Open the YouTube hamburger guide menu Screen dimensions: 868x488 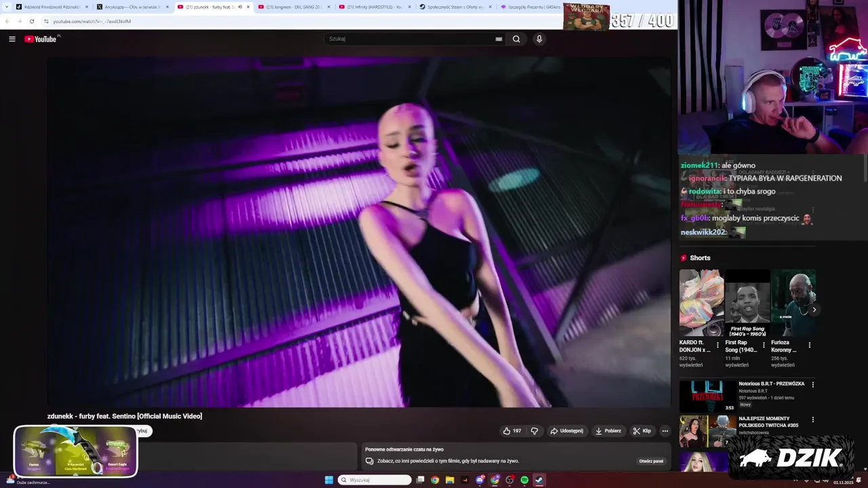click(x=12, y=39)
